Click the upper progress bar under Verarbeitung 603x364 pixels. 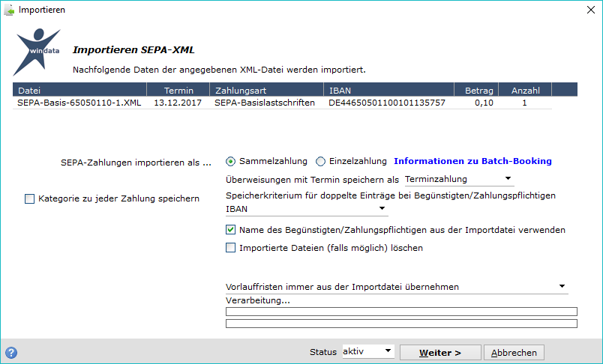401,312
